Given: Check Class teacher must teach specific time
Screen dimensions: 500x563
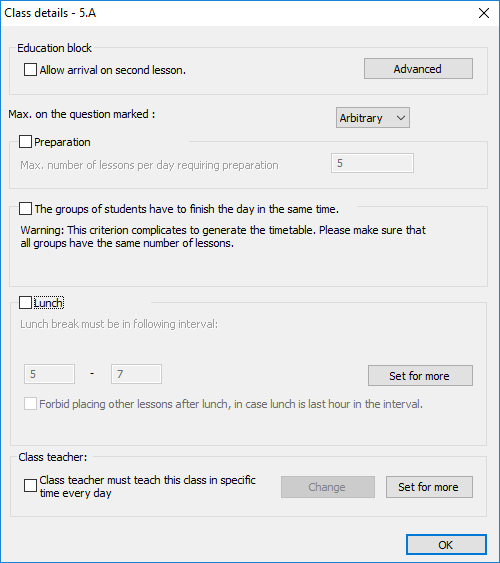Looking at the screenshot, I should point(30,486).
